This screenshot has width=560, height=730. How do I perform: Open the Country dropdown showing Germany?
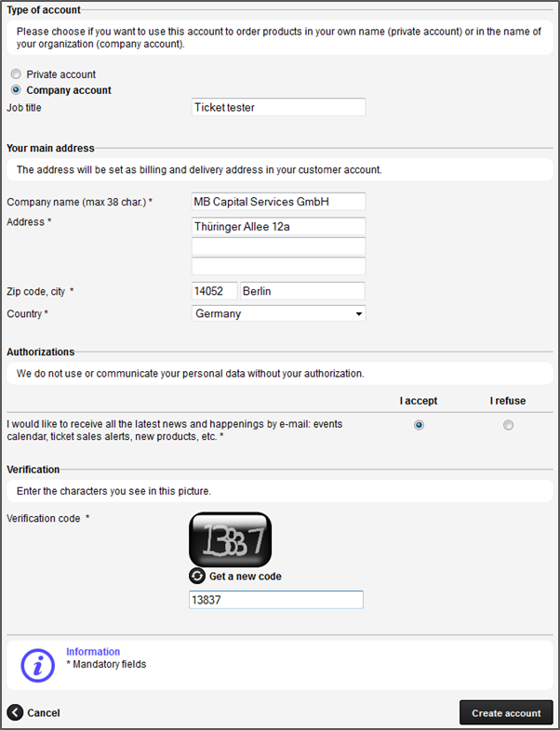click(278, 313)
